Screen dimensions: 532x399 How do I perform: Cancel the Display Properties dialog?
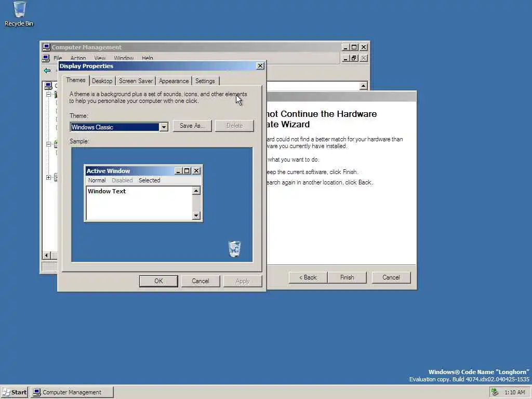[x=201, y=281]
